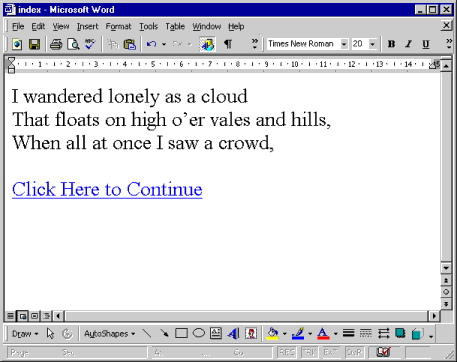Toggle Underline formatting
Viewport: 457px width, 362px height.
pos(426,44)
